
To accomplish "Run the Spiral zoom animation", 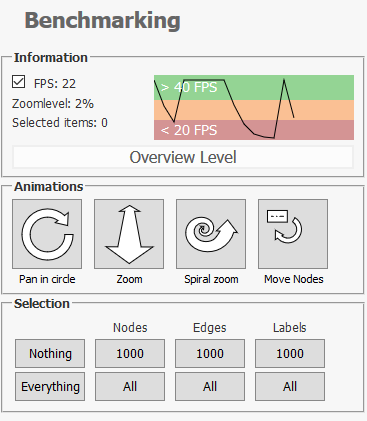I will [211, 234].
